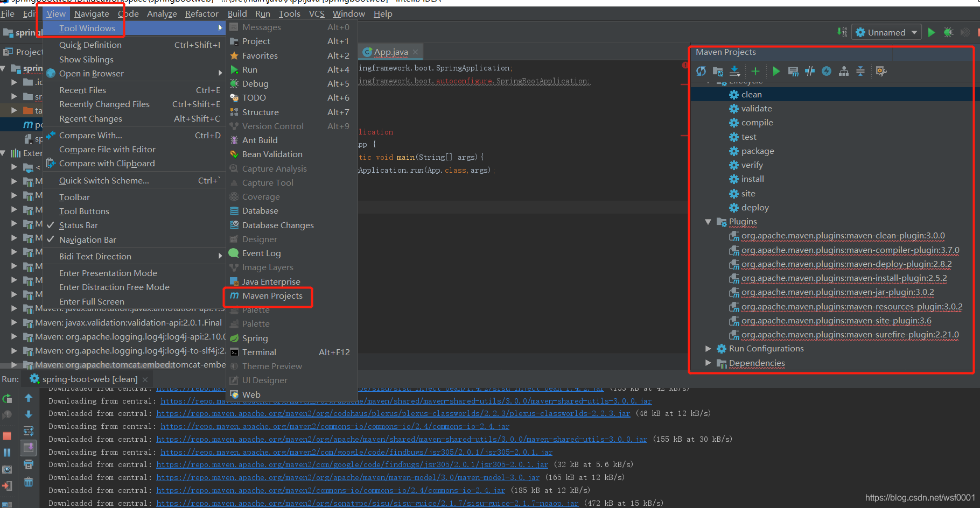
Task: Open the Unnamed run configuration dropdown
Action: (886, 32)
